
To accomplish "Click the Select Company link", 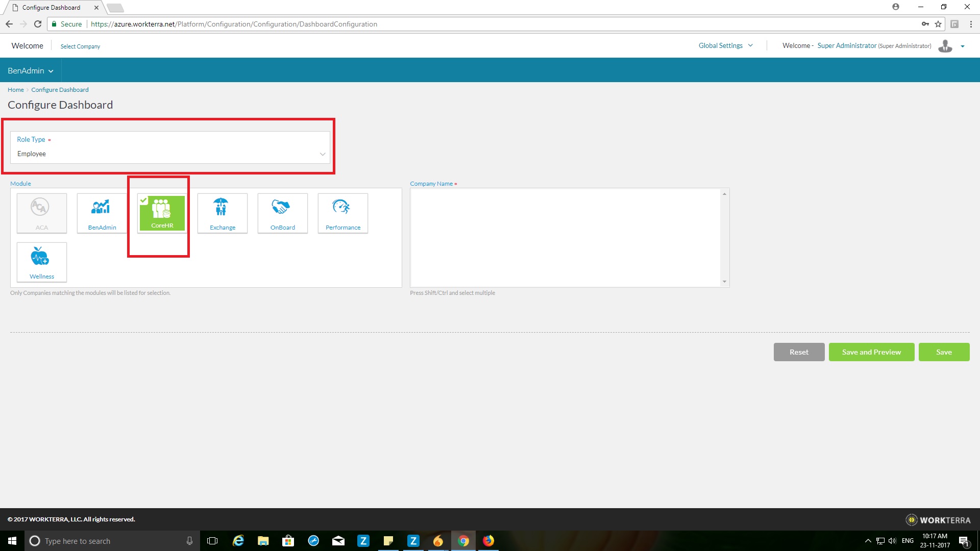I will click(80, 46).
